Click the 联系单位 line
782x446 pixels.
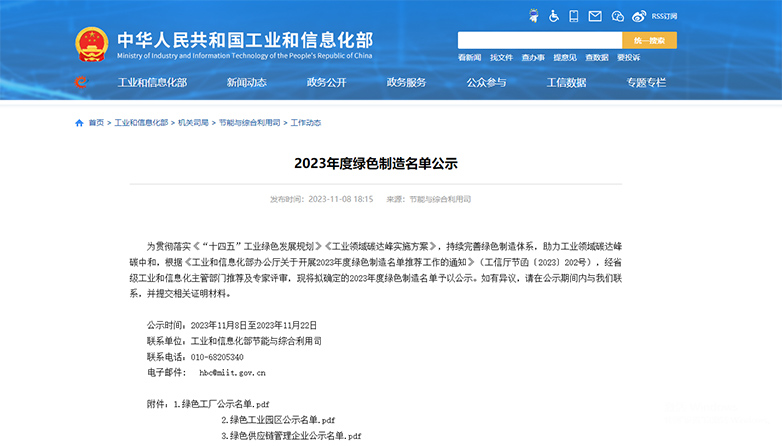(234, 341)
